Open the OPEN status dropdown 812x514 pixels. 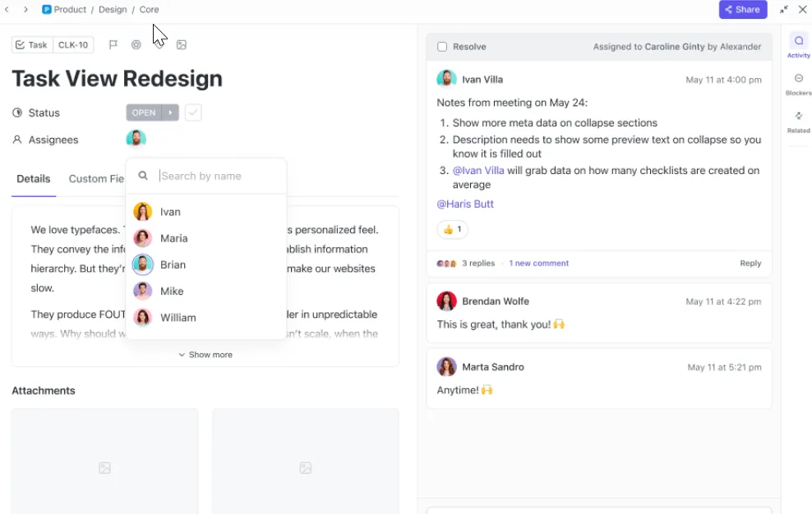click(144, 112)
